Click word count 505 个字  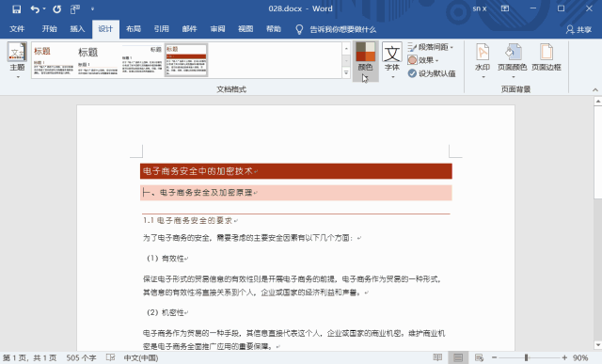point(81,357)
